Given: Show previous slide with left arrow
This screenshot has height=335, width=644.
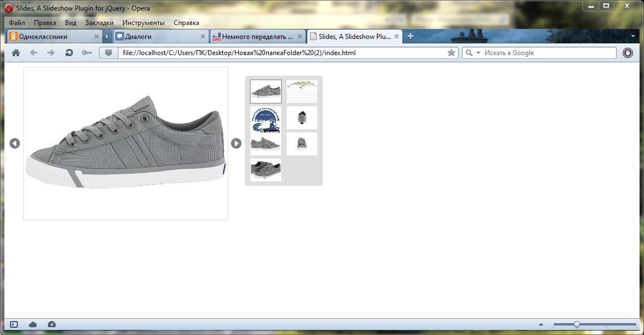Looking at the screenshot, I should [x=15, y=143].
